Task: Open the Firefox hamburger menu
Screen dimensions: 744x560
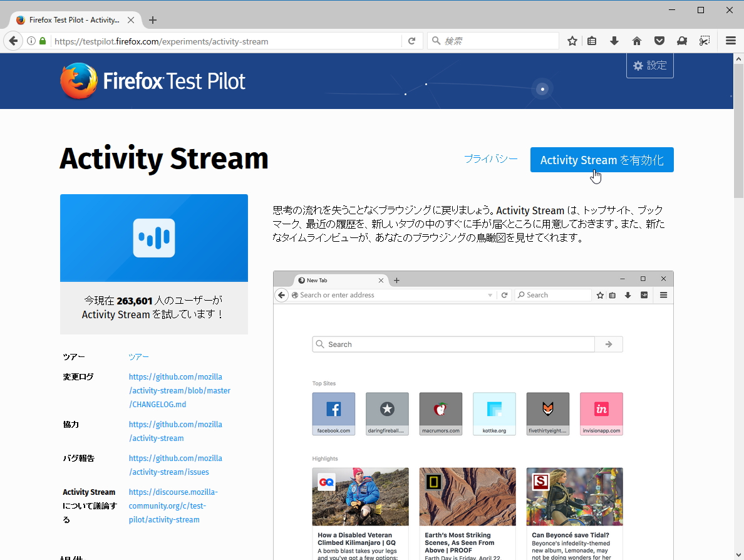Action: [730, 40]
